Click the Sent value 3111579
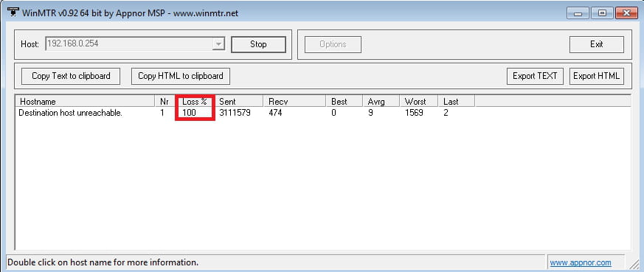This screenshot has width=644, height=272. (235, 113)
